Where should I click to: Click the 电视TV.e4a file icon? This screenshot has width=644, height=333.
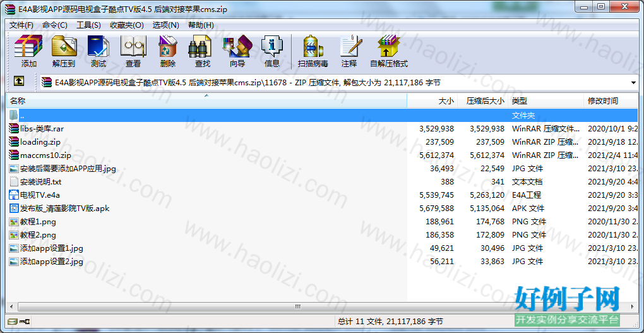tap(14, 195)
